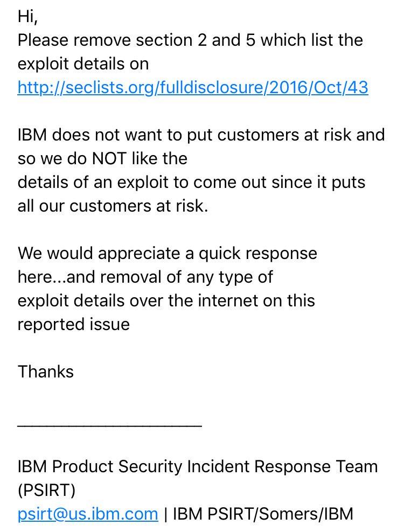Click the "IBM PSIRT/Somers/IBM" text
Screen dimensions: 404x532
click(x=263, y=514)
